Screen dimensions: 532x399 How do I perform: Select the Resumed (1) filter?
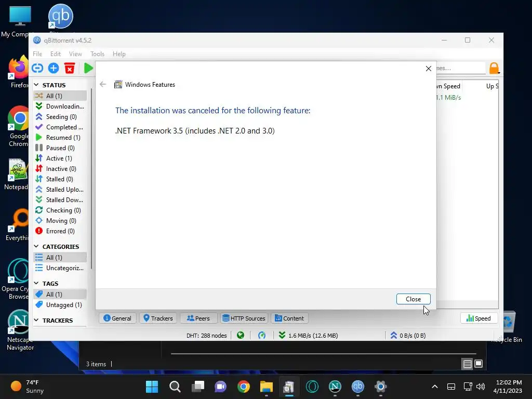[x=60, y=137]
